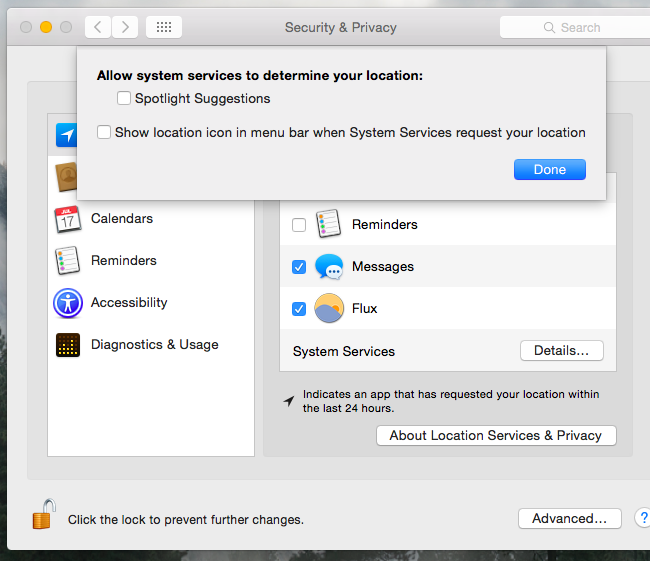
Task: Select the Contacts icon in sidebar
Action: click(x=66, y=177)
